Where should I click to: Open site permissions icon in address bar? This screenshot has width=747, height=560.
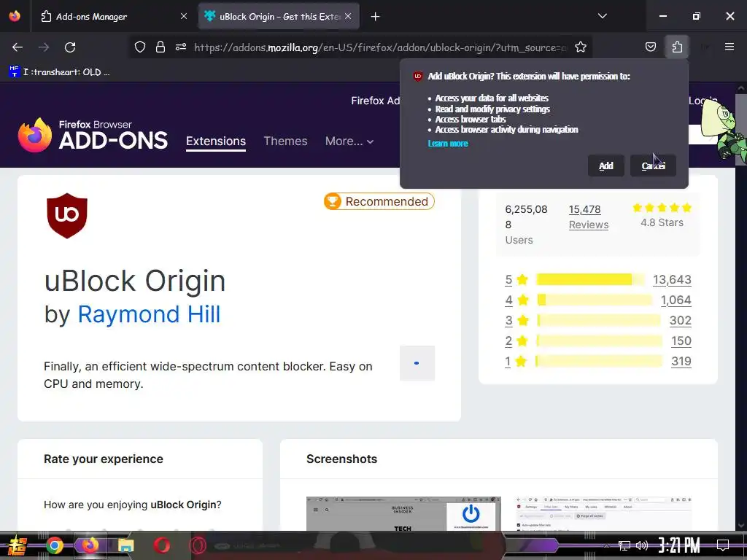click(181, 47)
